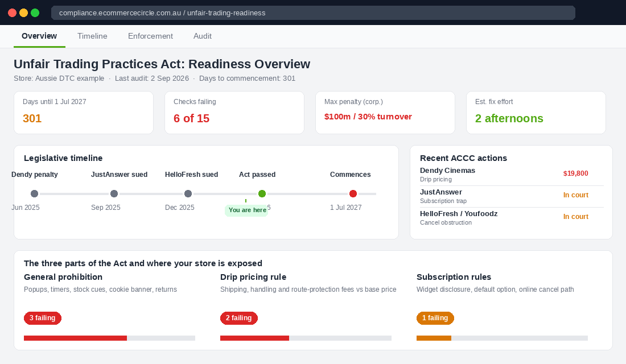Click the 'Drip pricing' subtitle under Dendy Cinemas
Screen dimensions: 626x364
pos(436,180)
